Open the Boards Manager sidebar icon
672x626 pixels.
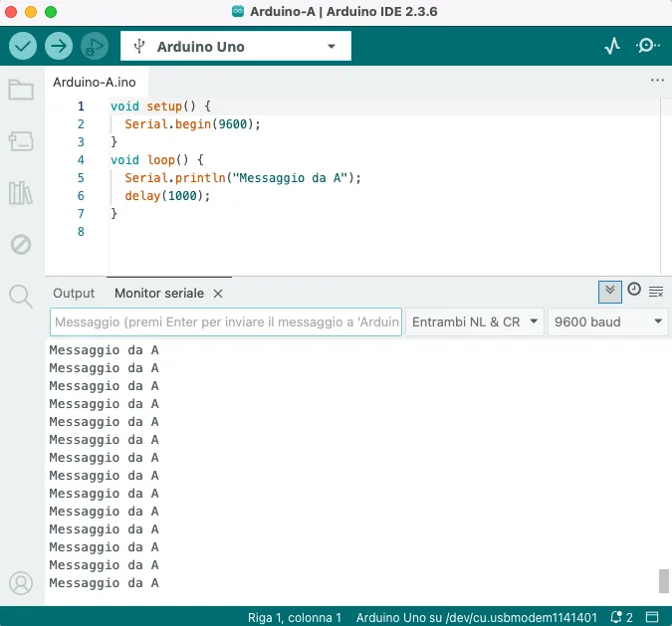pos(21,141)
